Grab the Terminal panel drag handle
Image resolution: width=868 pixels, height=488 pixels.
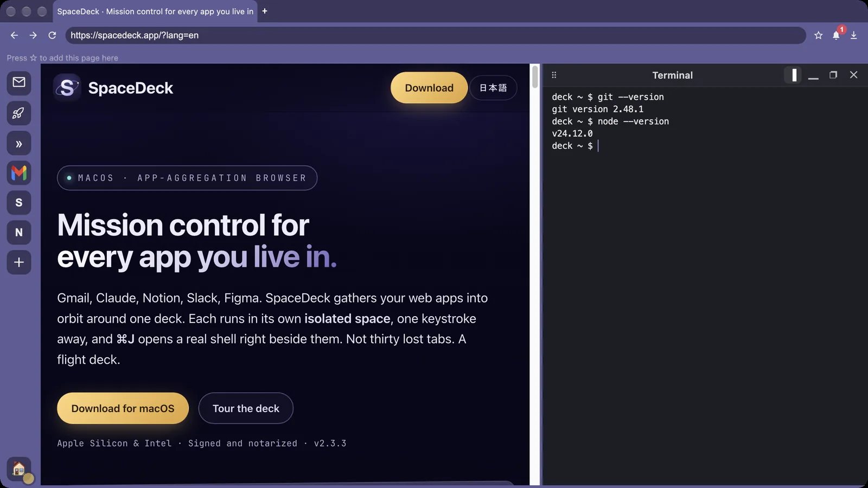tap(554, 75)
